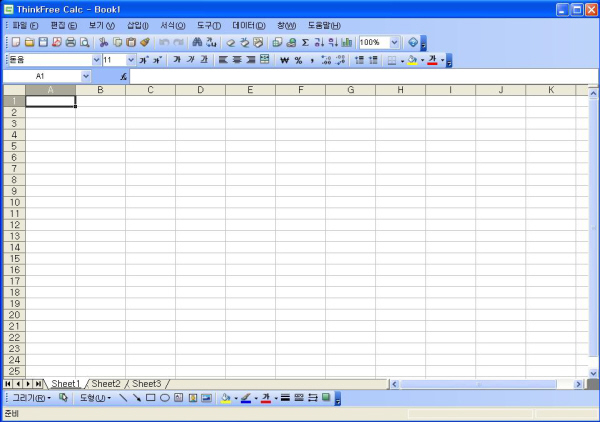
Task: Open the 삽입(I) menu
Action: [x=138, y=26]
